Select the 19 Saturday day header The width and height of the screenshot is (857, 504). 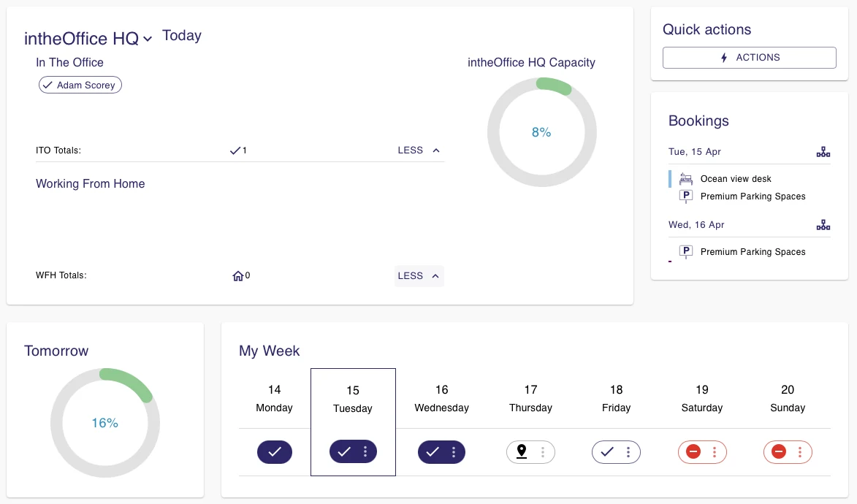point(702,399)
